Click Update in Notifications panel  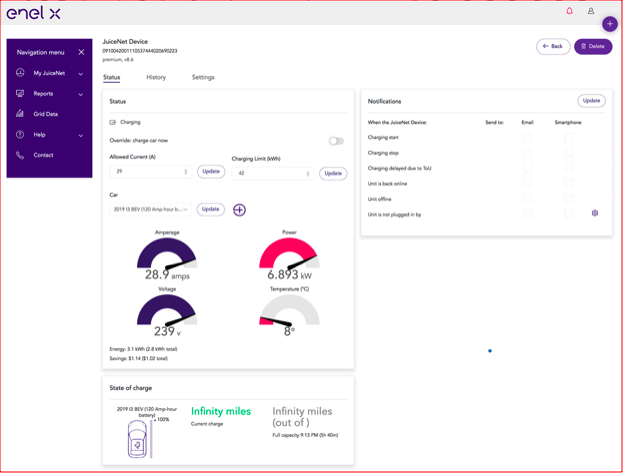click(592, 101)
